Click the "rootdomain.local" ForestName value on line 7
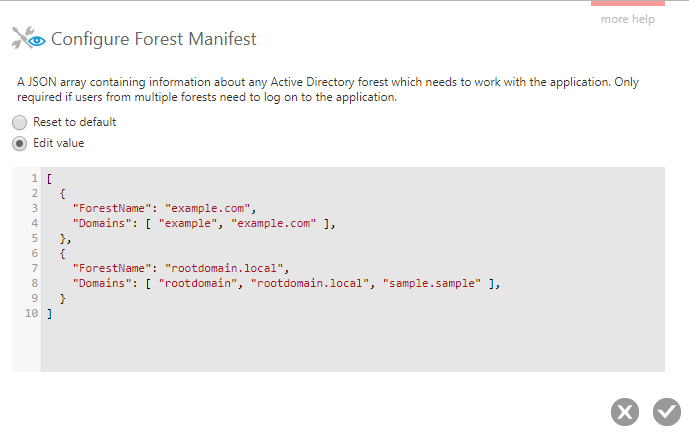 coord(224,268)
